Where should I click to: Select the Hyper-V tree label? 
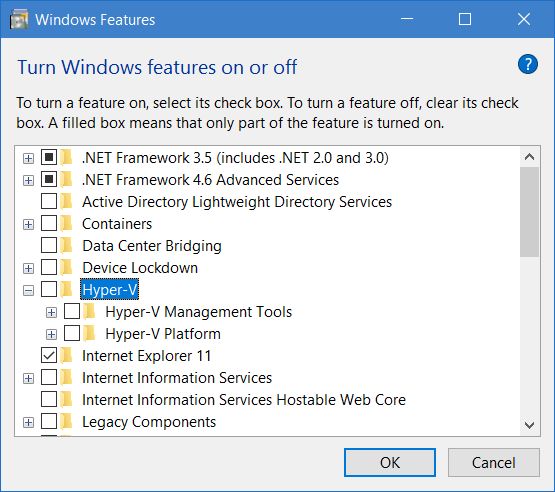[x=109, y=290]
